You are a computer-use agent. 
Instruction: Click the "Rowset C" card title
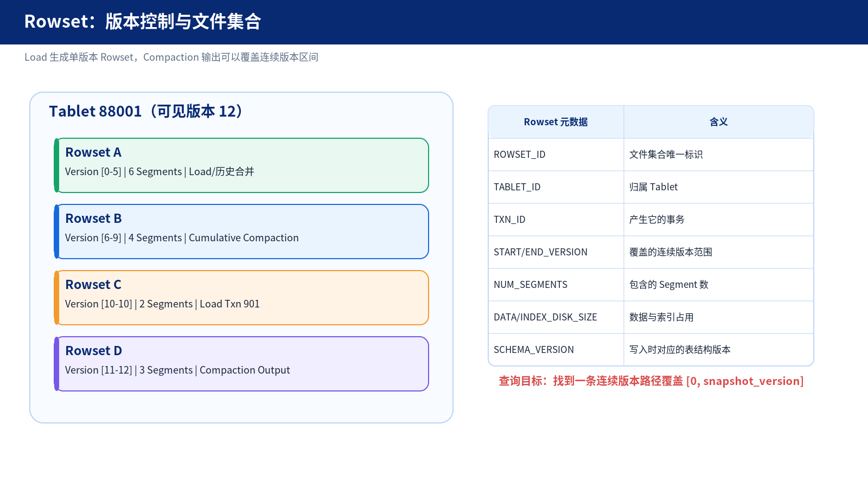[93, 285]
